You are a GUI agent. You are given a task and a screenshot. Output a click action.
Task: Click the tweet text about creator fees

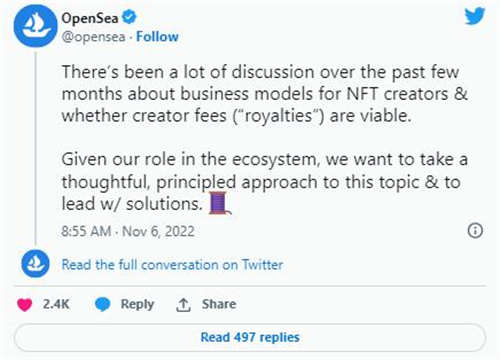click(265, 94)
